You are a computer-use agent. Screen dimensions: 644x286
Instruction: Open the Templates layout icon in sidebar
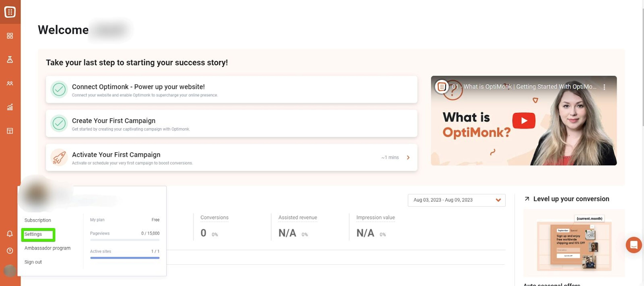coord(10,131)
